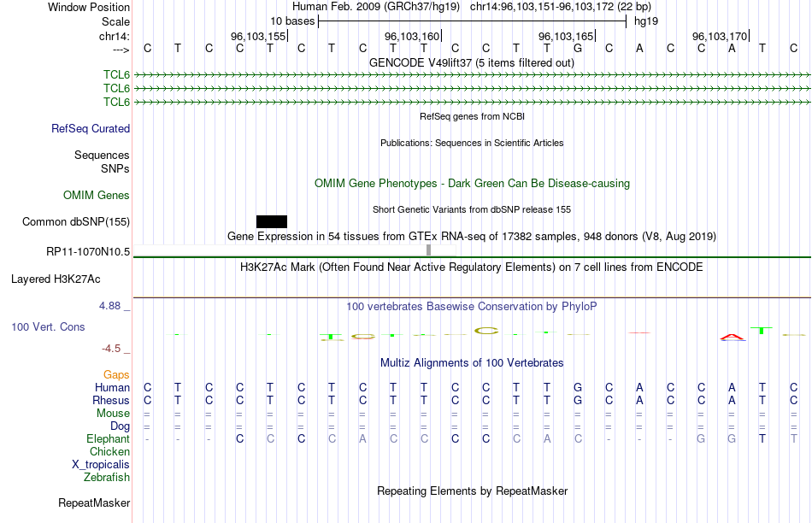Click the SNPs track label
812x523 pixels.
tap(115, 169)
